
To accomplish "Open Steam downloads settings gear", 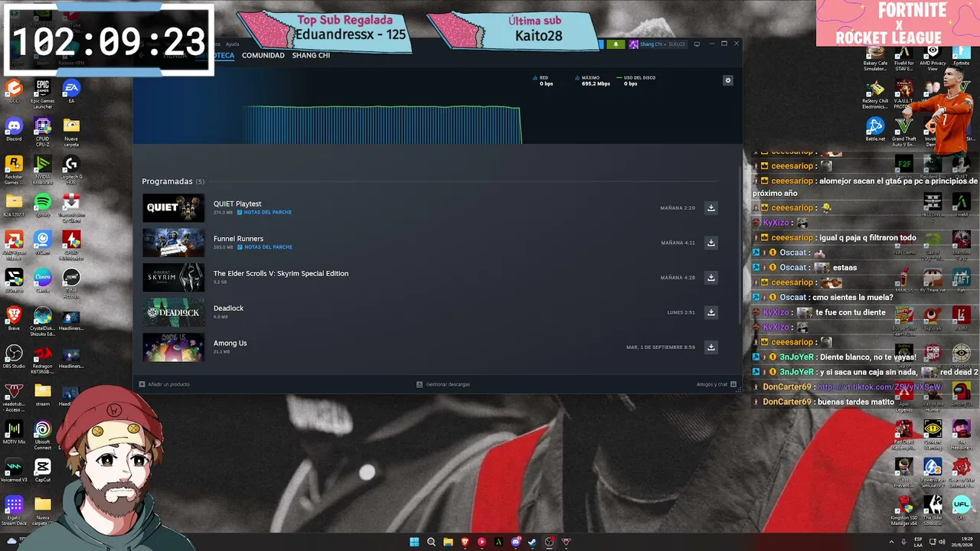I will point(728,80).
